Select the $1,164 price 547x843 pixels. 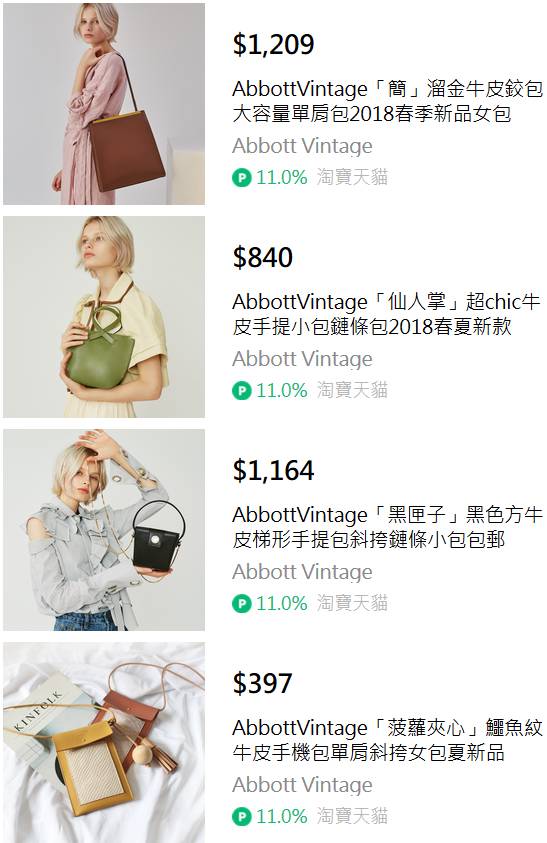coord(273,470)
